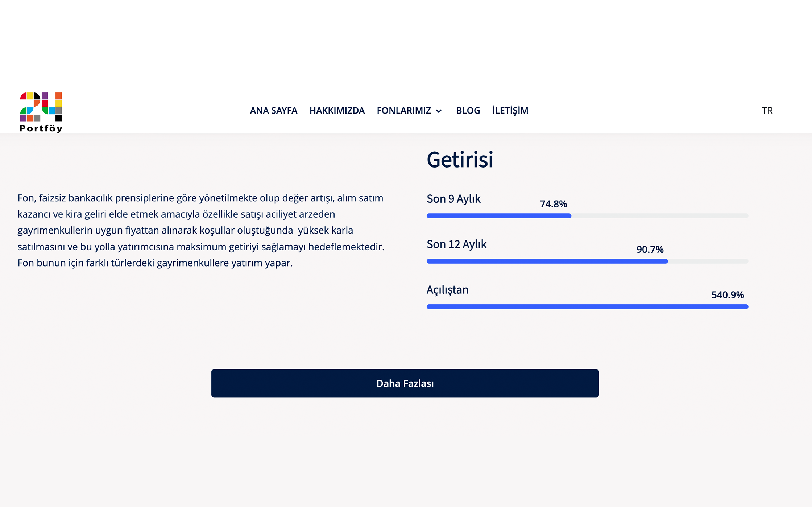Go to the ANA SAYFA page

tap(273, 111)
